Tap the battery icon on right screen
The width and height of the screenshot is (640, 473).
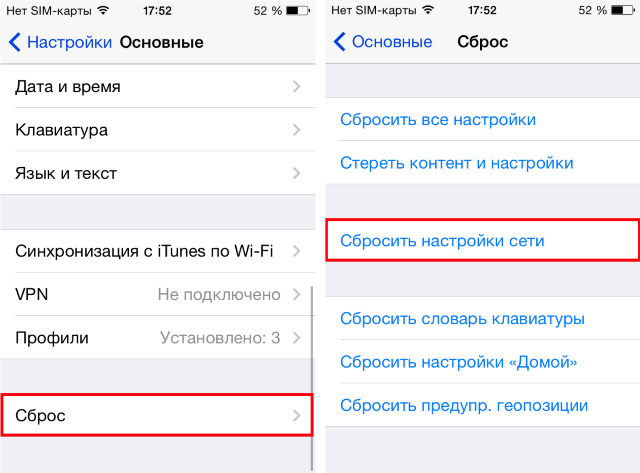[x=623, y=10]
